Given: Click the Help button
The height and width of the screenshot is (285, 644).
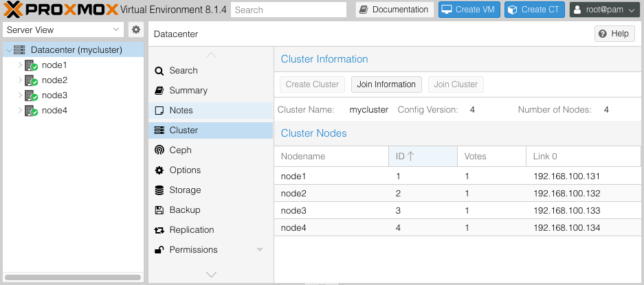Looking at the screenshot, I should pyautogui.click(x=615, y=34).
